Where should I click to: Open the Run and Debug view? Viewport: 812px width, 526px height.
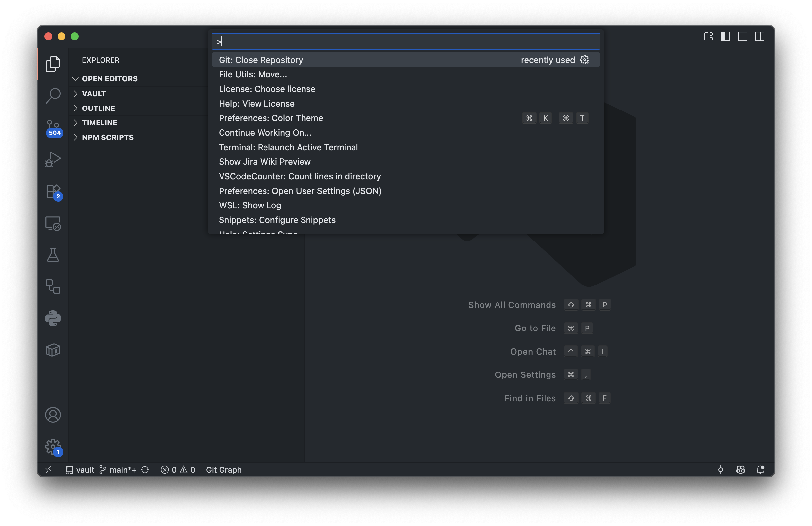pyautogui.click(x=53, y=159)
